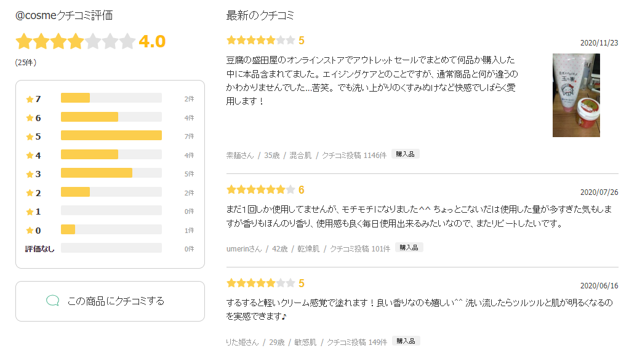
Task: Click the overall 4.0 rating stars
Action: click(76, 41)
